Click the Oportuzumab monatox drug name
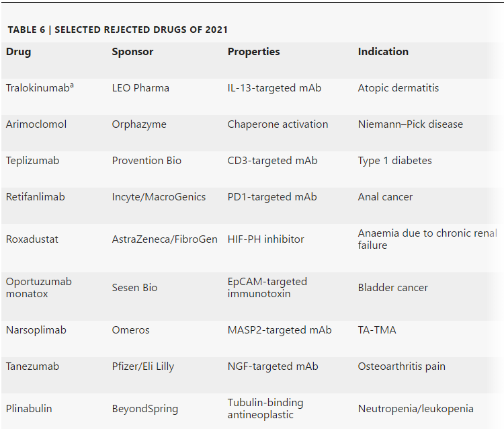The image size is (504, 429). [38, 288]
